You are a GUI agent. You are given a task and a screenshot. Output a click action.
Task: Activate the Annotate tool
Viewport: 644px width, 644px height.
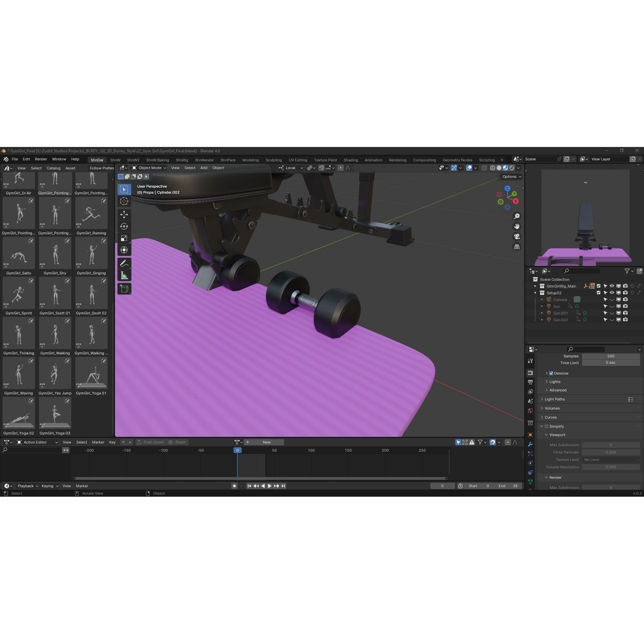(124, 264)
